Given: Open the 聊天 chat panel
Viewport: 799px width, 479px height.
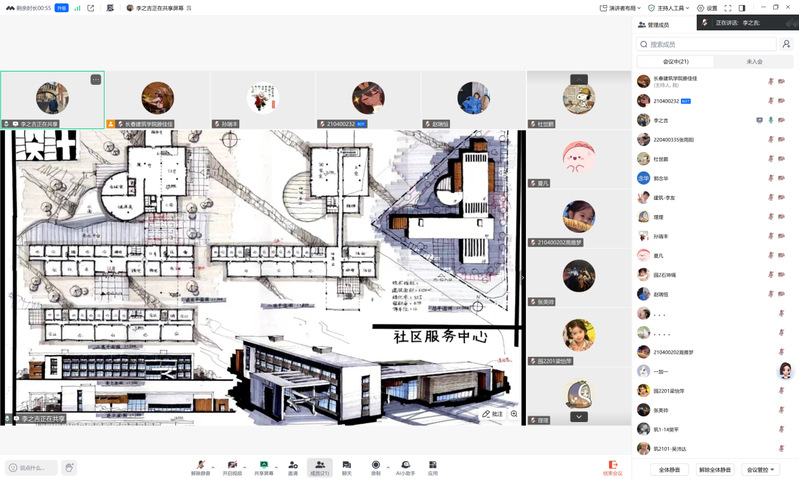Looking at the screenshot, I should coord(346,464).
